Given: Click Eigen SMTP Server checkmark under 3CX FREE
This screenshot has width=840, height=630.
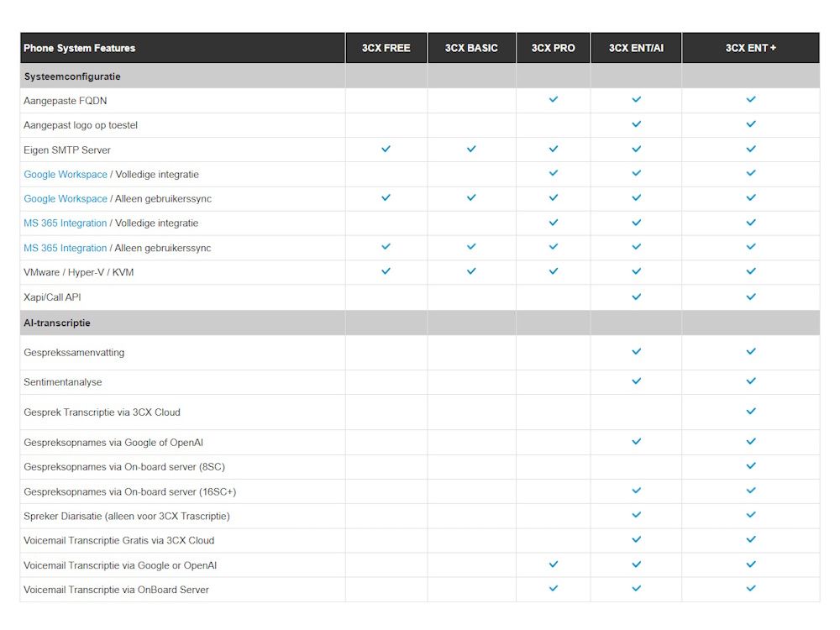Looking at the screenshot, I should [386, 149].
